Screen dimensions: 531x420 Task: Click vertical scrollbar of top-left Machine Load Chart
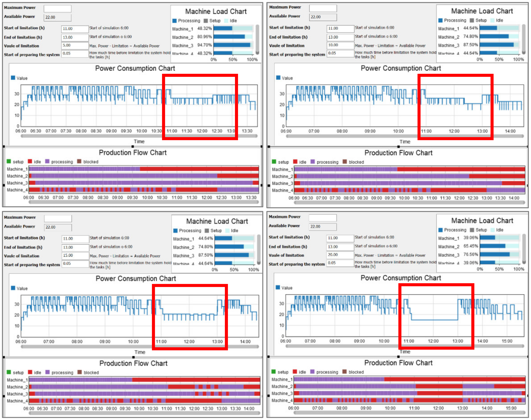tap(257, 39)
